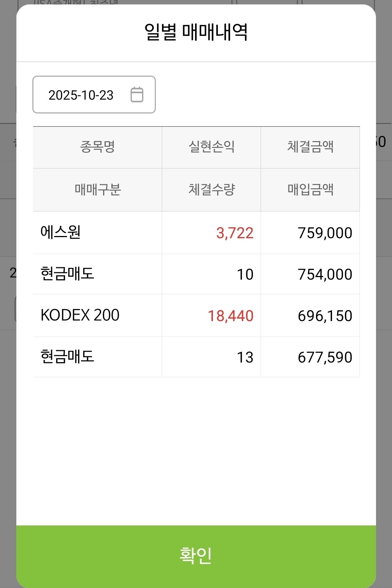Tap the 체결수량 column header
392x588 pixels.
click(211, 189)
